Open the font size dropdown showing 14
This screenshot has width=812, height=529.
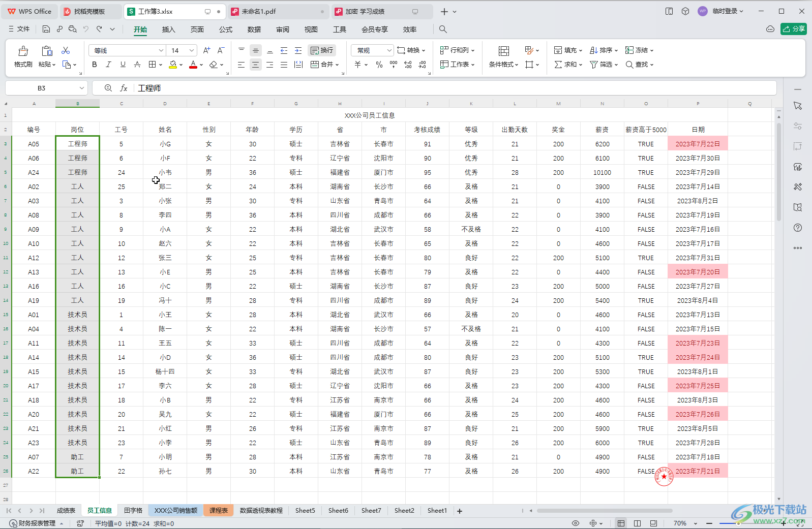click(x=192, y=50)
